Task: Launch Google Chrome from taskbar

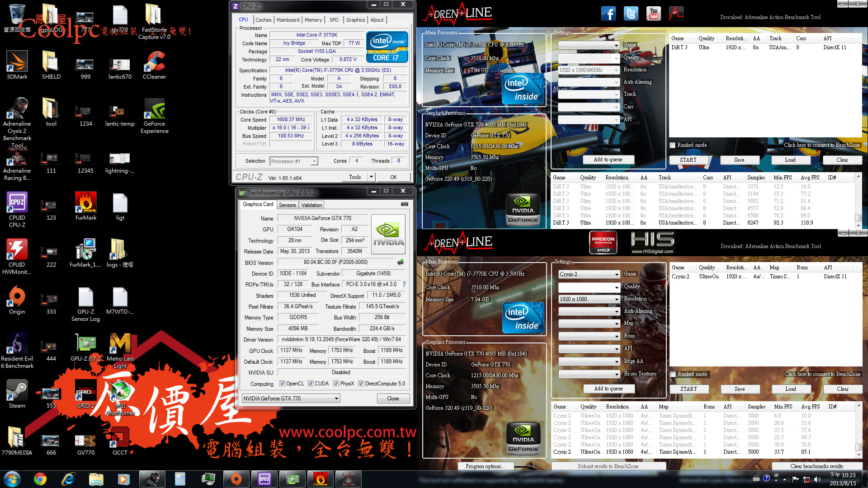Action: point(40,479)
